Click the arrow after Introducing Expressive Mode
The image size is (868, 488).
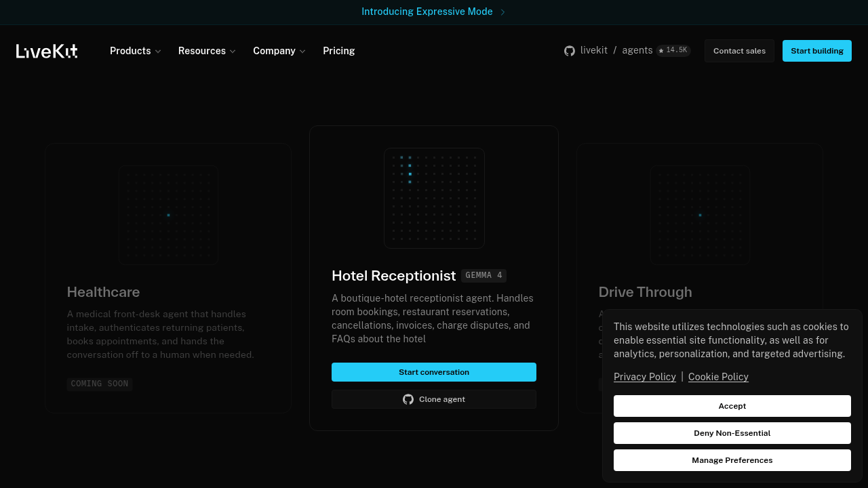[x=502, y=12]
